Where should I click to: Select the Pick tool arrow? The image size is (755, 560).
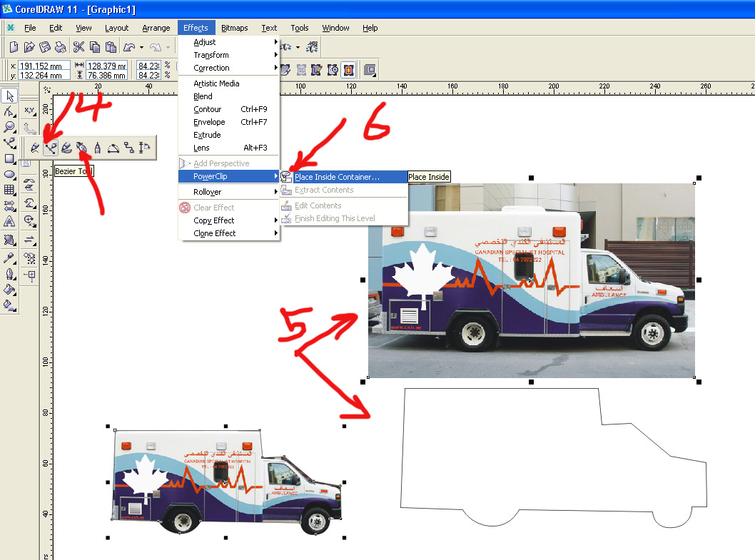[9, 96]
